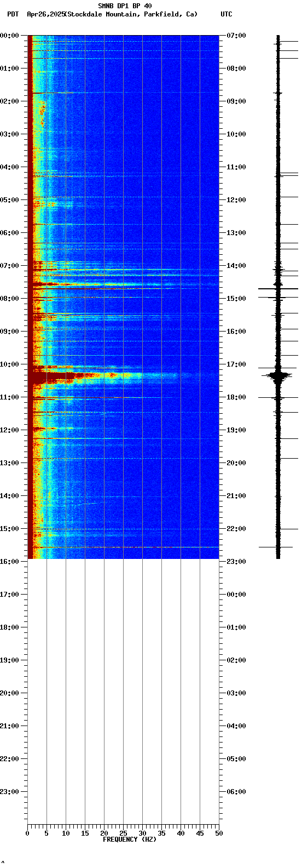The image size is (302, 868).
Task: Pick the "25" Hz frequency tick label
Action: point(123,833)
